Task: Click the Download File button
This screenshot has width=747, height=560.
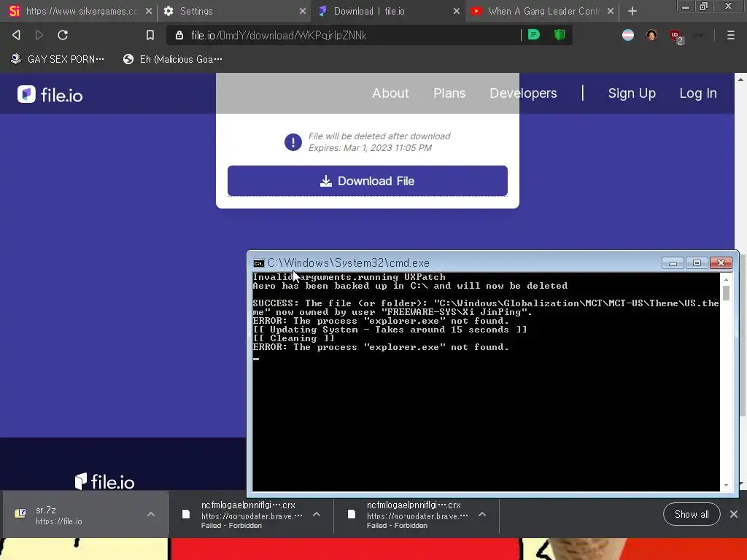Action: [x=368, y=181]
